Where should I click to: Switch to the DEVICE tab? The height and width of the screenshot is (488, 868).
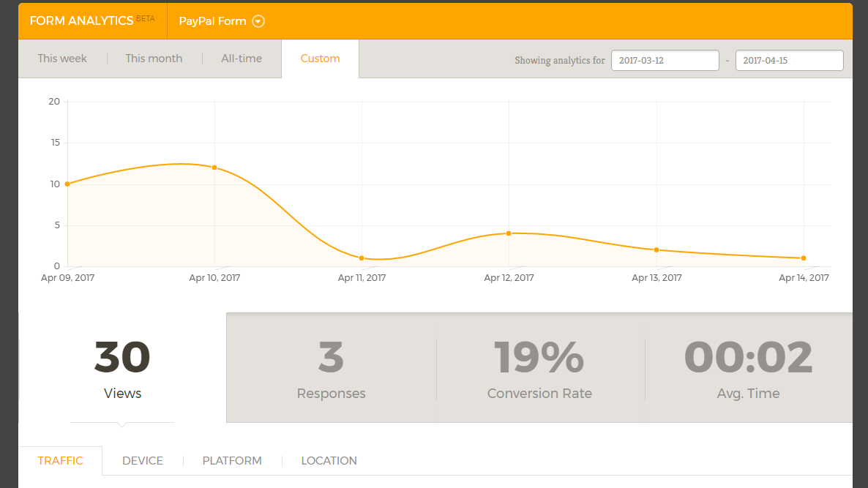[x=143, y=461]
